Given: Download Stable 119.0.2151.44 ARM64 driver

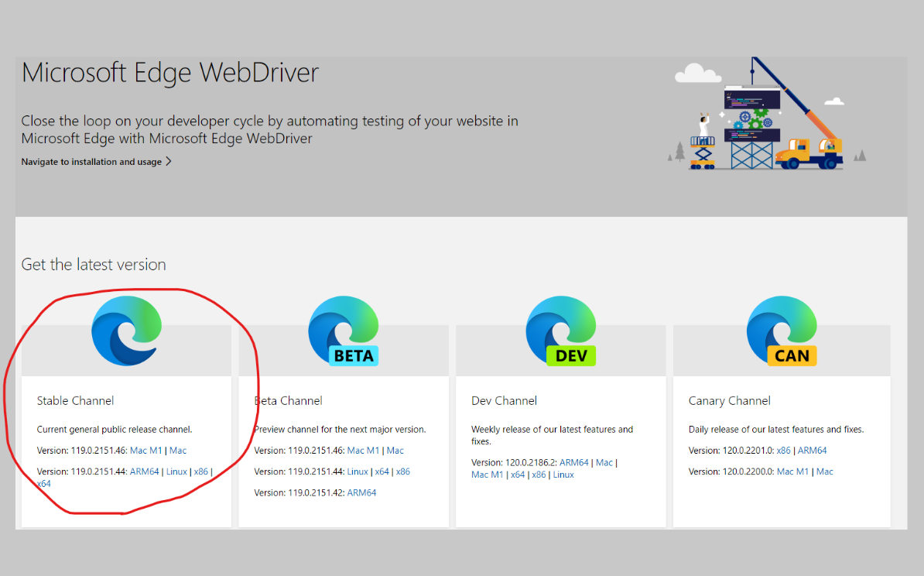Looking at the screenshot, I should pyautogui.click(x=145, y=471).
